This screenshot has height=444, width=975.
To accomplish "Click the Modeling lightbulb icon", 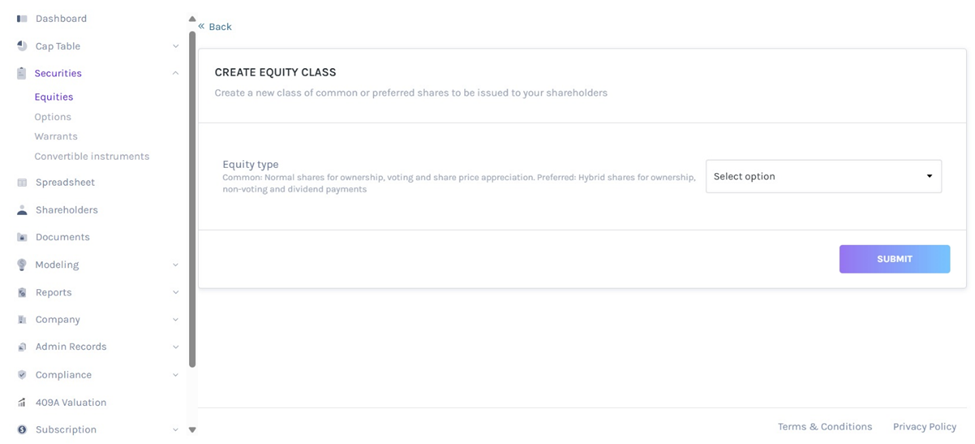I will click(22, 265).
